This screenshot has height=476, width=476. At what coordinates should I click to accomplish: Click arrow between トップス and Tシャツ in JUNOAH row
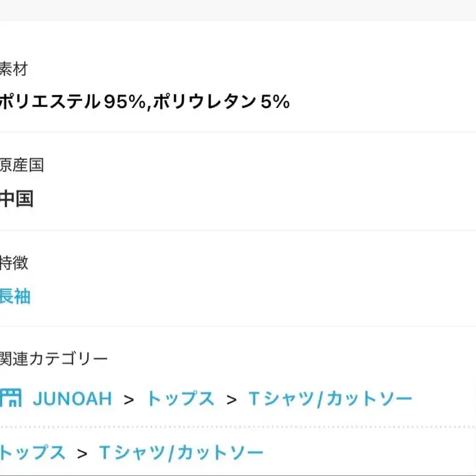[x=232, y=400]
